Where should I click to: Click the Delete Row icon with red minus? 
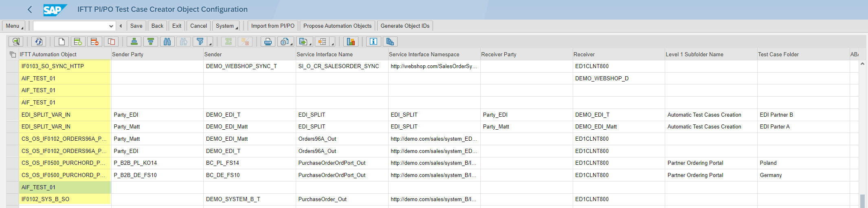[94, 42]
